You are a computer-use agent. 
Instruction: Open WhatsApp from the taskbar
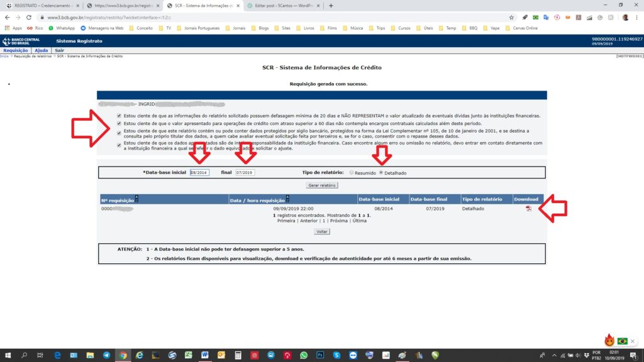coord(304,355)
